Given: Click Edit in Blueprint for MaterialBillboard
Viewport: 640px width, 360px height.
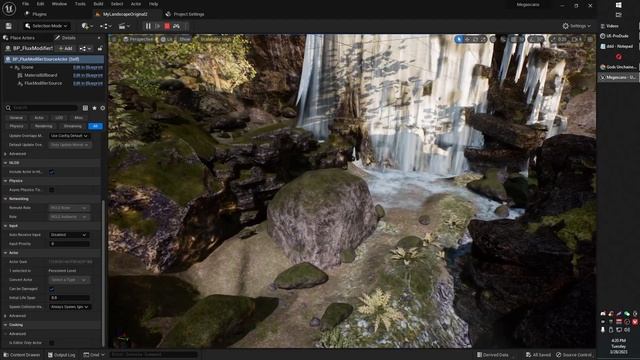Looking at the screenshot, I should coord(88,76).
